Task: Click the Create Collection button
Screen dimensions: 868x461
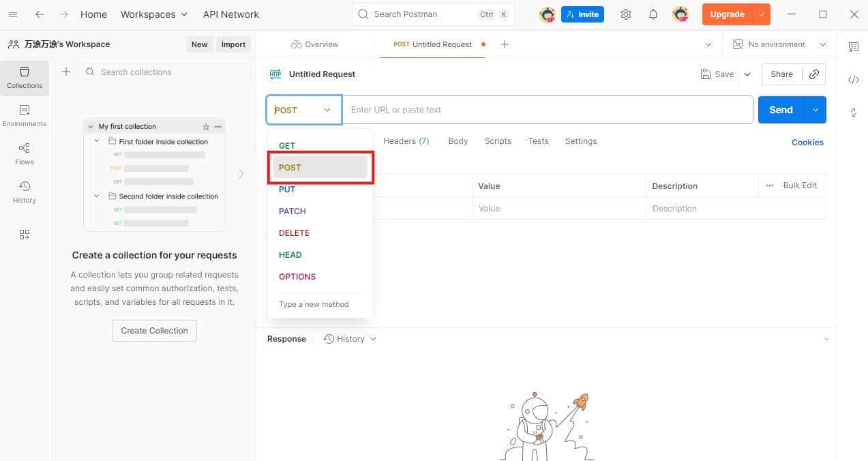Action: point(153,330)
